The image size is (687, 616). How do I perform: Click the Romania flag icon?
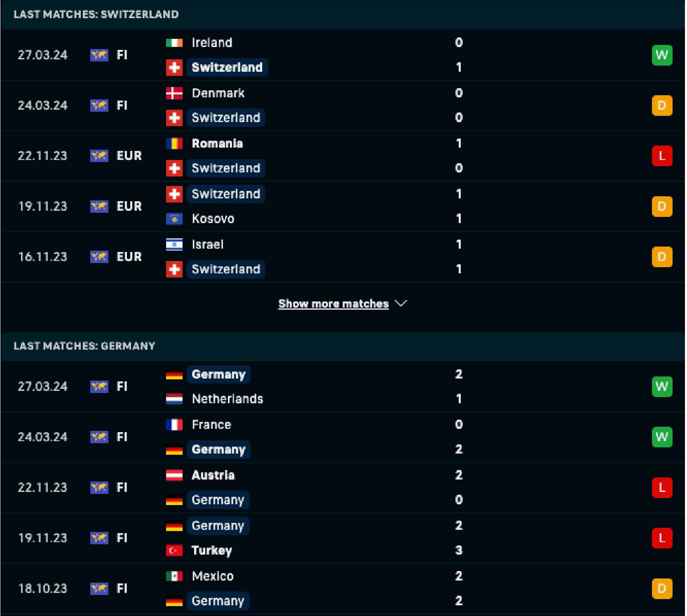[x=174, y=143]
